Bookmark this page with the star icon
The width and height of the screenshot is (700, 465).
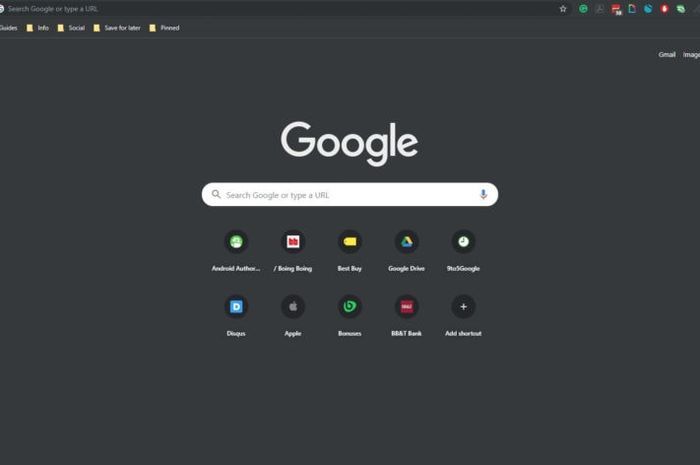[x=563, y=9]
